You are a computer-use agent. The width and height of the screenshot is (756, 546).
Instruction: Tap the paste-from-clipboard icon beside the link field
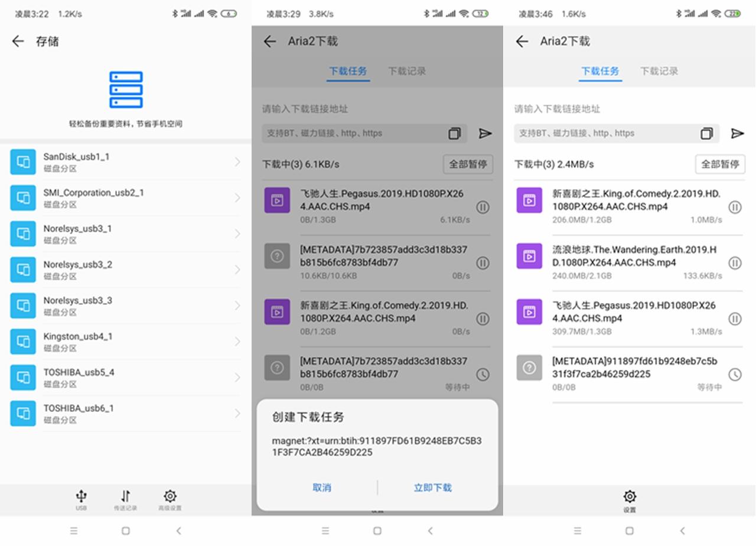coord(454,134)
